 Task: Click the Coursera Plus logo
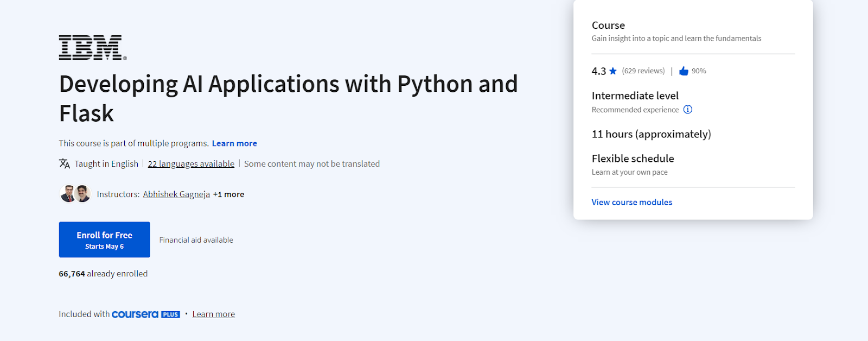point(146,314)
